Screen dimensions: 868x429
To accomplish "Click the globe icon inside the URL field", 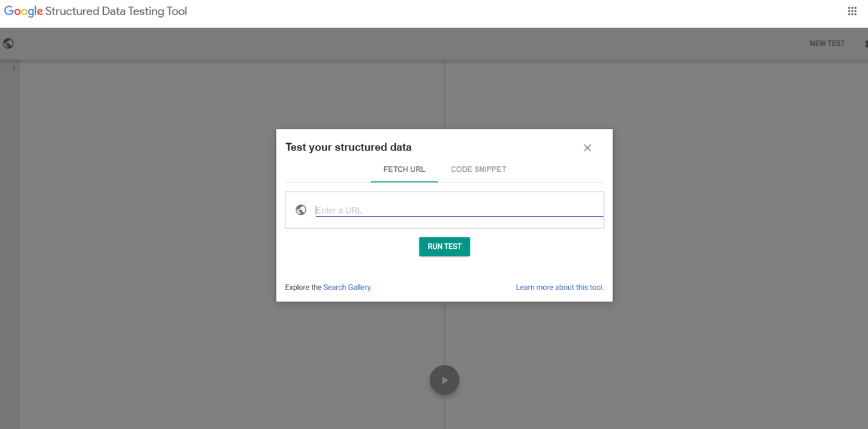I will [301, 209].
